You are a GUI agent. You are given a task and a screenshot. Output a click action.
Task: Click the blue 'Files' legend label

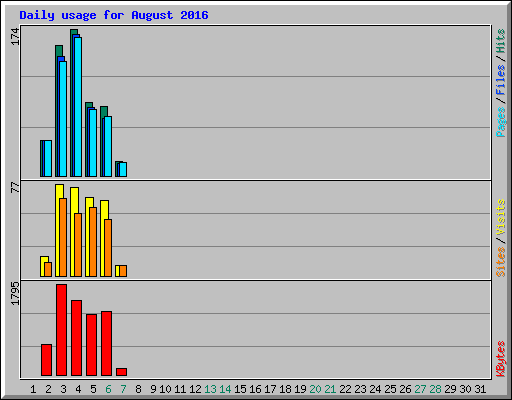[500, 80]
